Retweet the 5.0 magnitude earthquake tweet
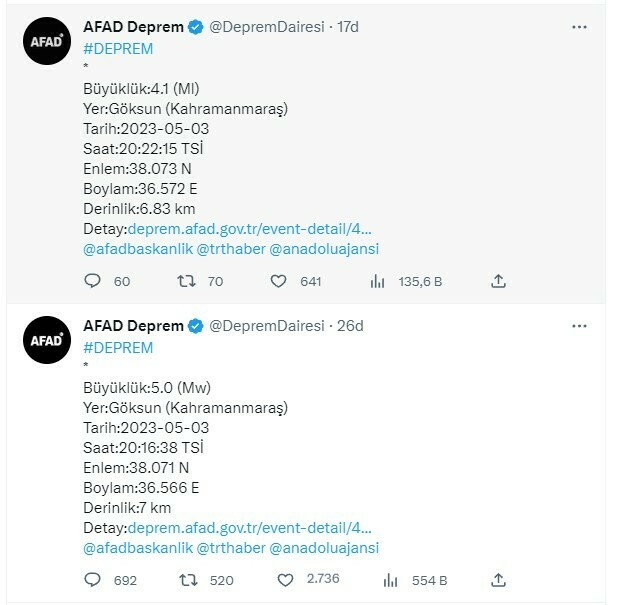 pyautogui.click(x=186, y=580)
